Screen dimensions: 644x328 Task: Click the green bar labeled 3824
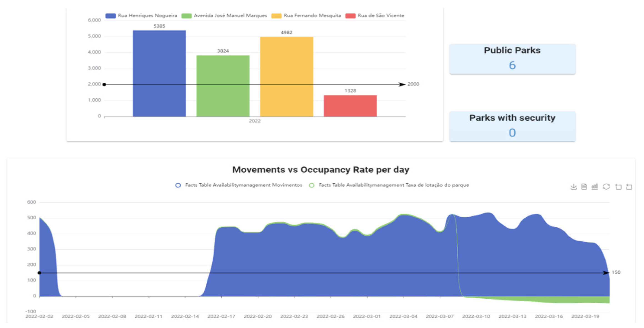pos(223,86)
